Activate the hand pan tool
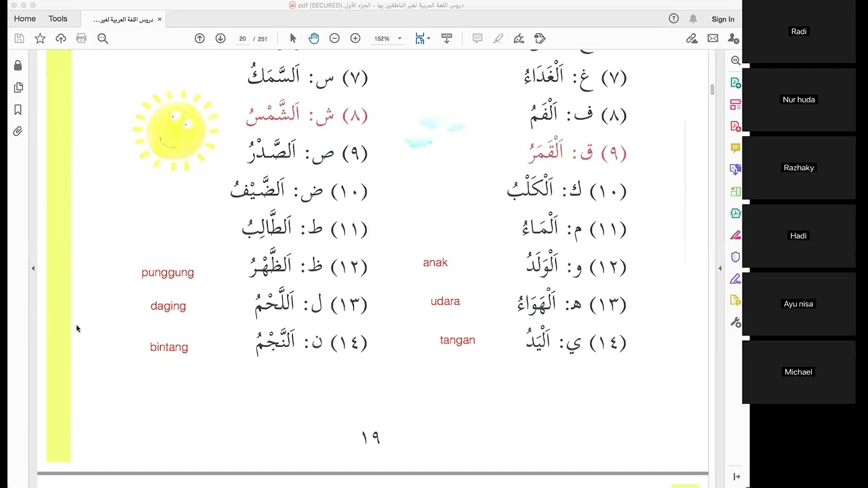Viewport: 868px width, 488px height. [x=313, y=39]
